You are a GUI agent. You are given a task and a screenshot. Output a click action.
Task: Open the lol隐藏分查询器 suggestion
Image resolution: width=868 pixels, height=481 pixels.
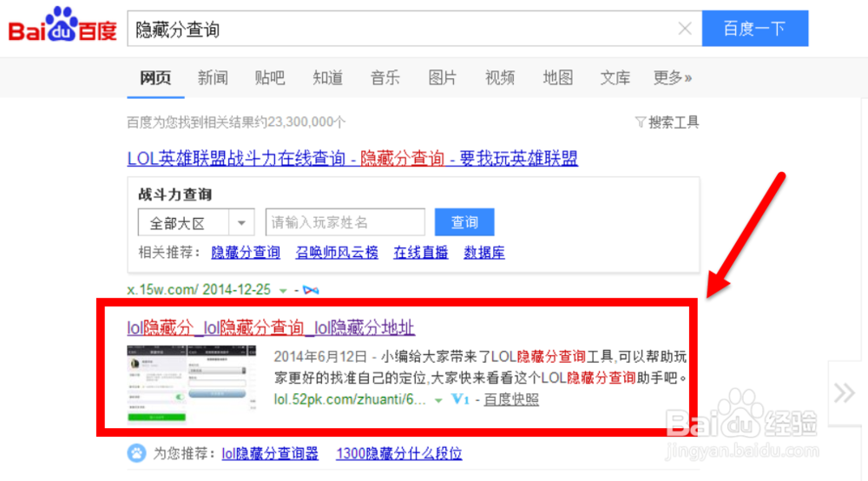click(x=270, y=454)
